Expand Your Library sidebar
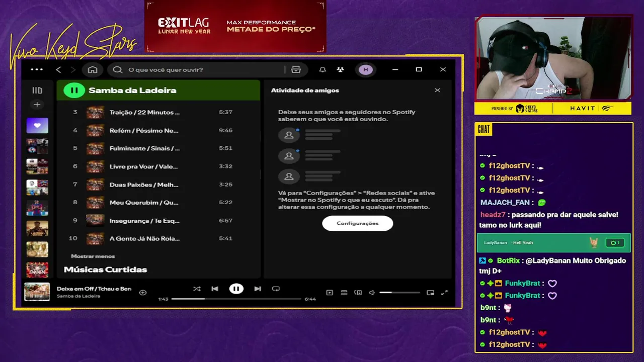 (x=37, y=90)
